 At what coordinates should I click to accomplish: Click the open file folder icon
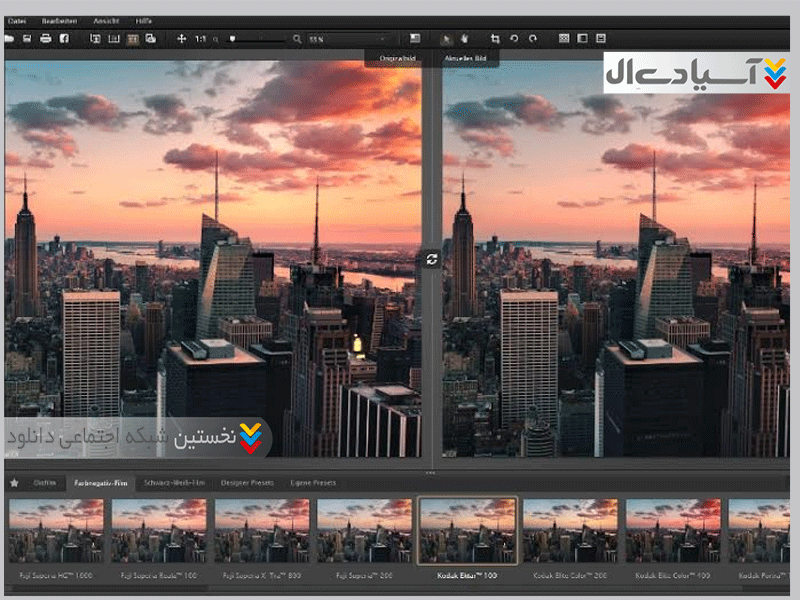(9, 39)
